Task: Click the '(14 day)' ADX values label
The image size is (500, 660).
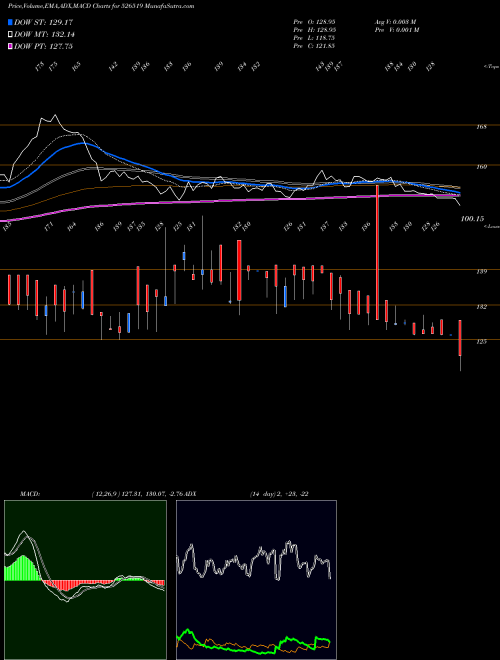Action: tap(279, 494)
